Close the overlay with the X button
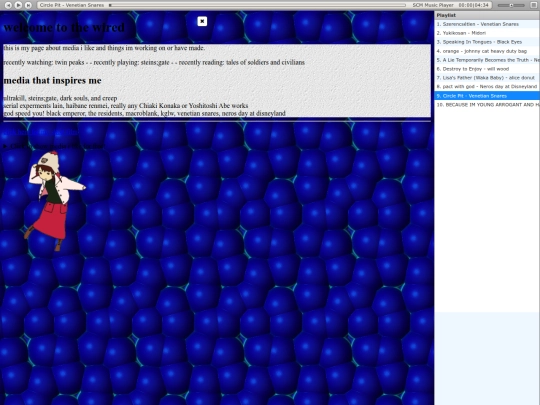The width and height of the screenshot is (540, 405). coord(202,21)
